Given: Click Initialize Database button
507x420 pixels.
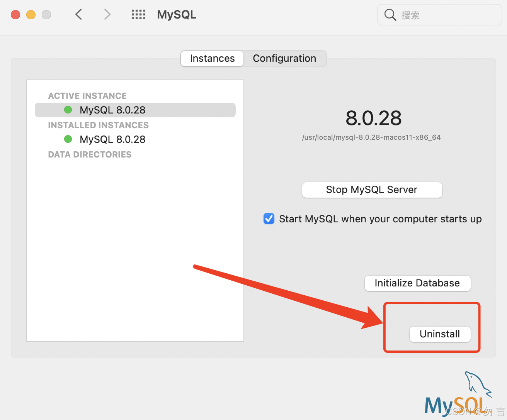Looking at the screenshot, I should click(417, 283).
